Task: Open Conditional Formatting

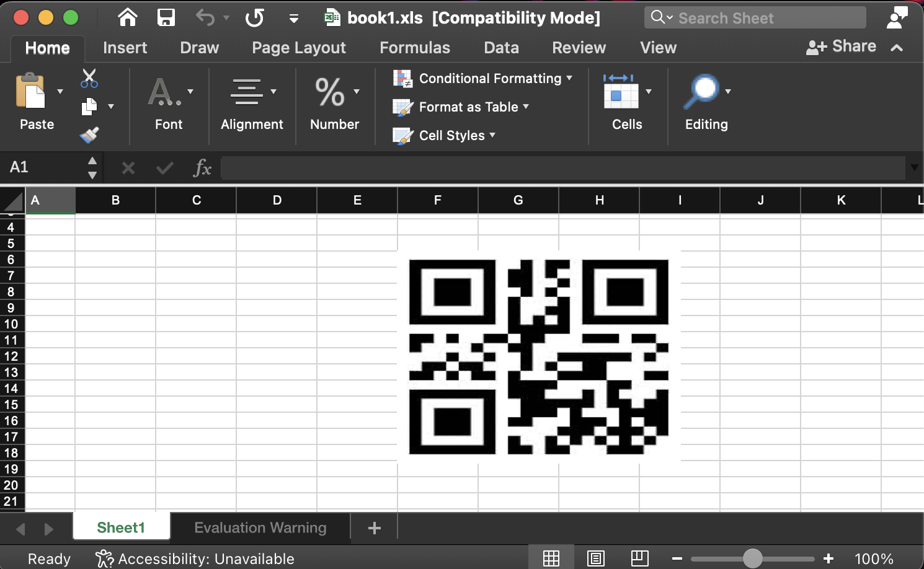Action: coord(484,79)
